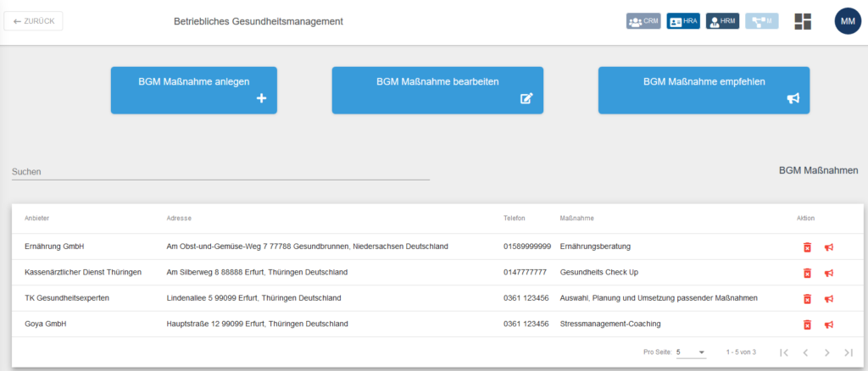Recommend the Stressmanagement-Coaching measure
Screen dimensions: 868x371
(x=829, y=324)
